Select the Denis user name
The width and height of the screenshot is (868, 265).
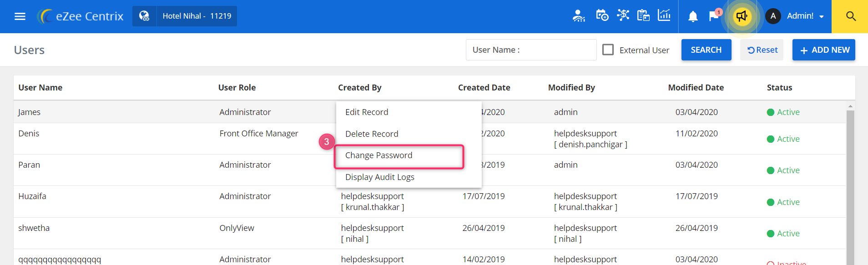[x=29, y=133]
